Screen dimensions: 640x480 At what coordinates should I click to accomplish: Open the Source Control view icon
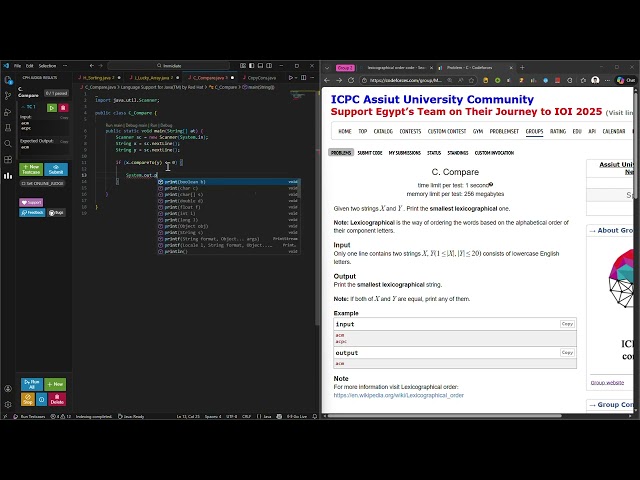[8, 96]
